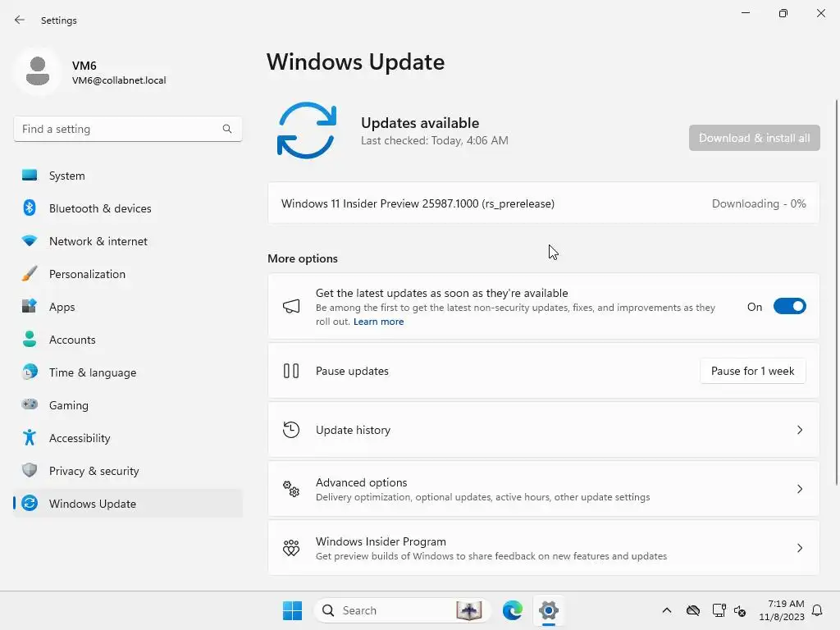This screenshot has width=840, height=630.
Task: Go to Personalization settings
Action: pyautogui.click(x=127, y=274)
